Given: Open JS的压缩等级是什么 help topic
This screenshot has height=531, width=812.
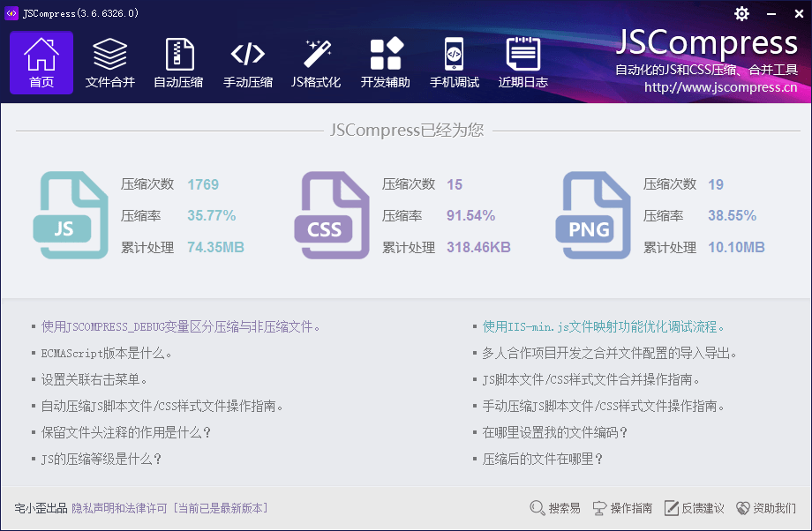Looking at the screenshot, I should [x=101, y=459].
